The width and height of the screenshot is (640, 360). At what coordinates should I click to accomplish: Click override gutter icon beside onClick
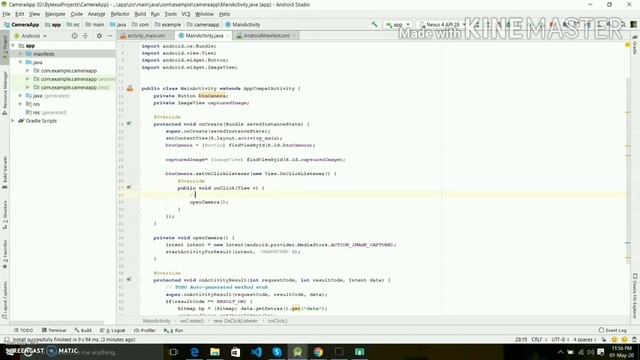pos(129,187)
